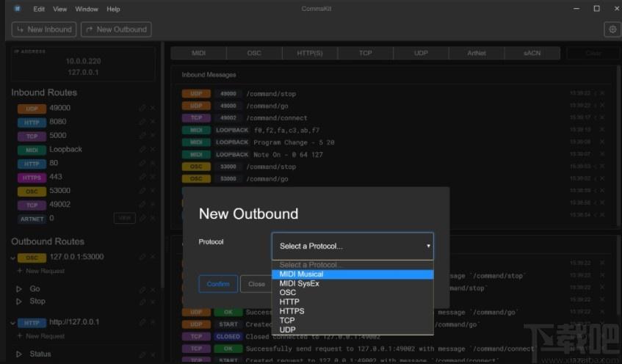
Task: Collapse the HTTP http://127.0.0.1 route
Action: pyautogui.click(x=12, y=323)
